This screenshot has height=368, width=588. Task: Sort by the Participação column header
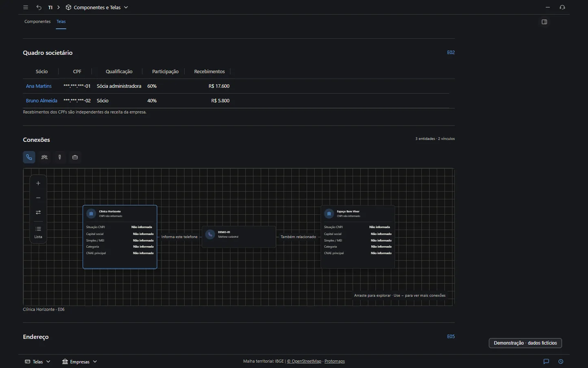click(165, 72)
